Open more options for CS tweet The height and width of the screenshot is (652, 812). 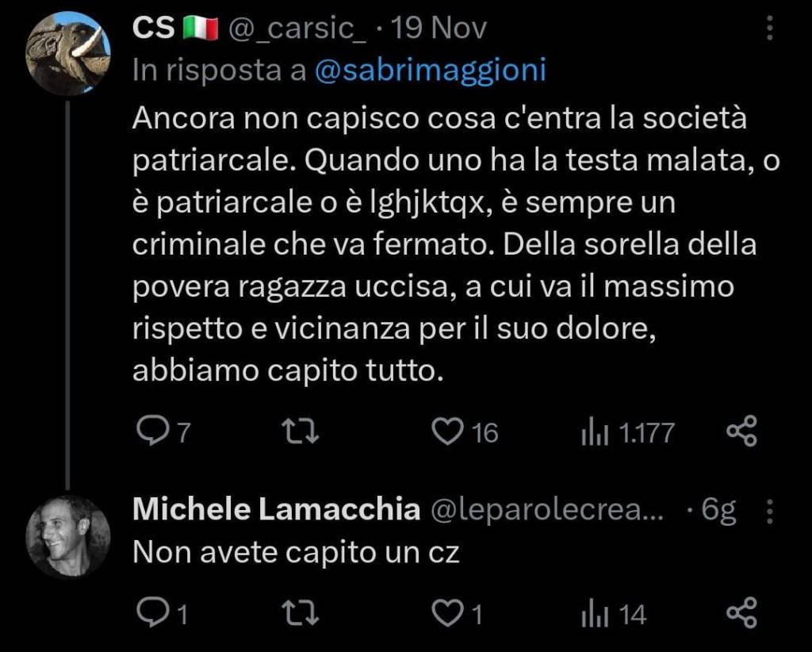[768, 30]
